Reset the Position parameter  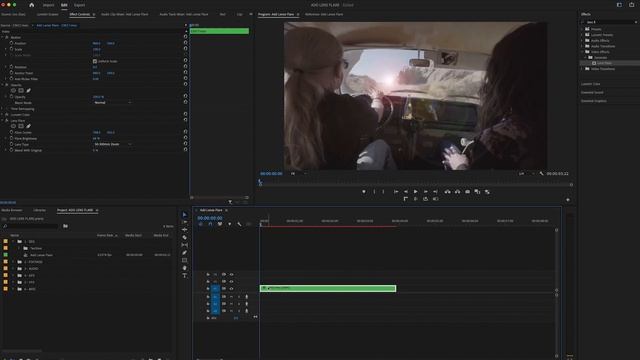pos(185,43)
